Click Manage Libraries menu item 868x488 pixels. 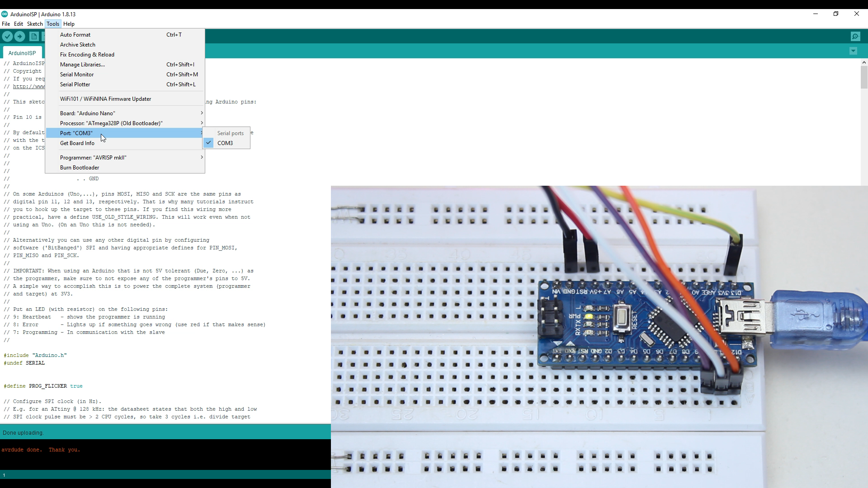[x=82, y=65]
